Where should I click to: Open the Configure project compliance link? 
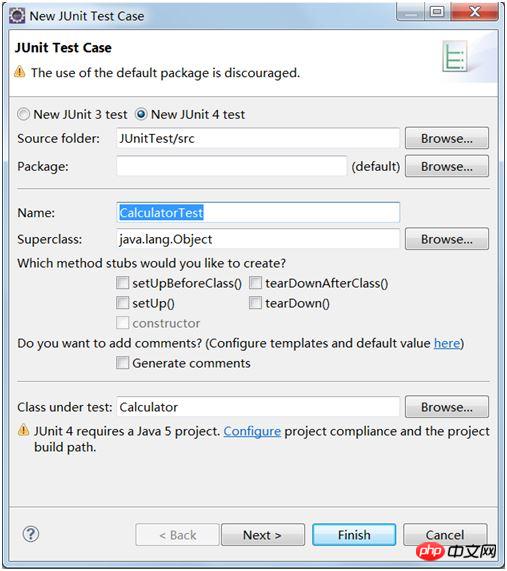(252, 431)
